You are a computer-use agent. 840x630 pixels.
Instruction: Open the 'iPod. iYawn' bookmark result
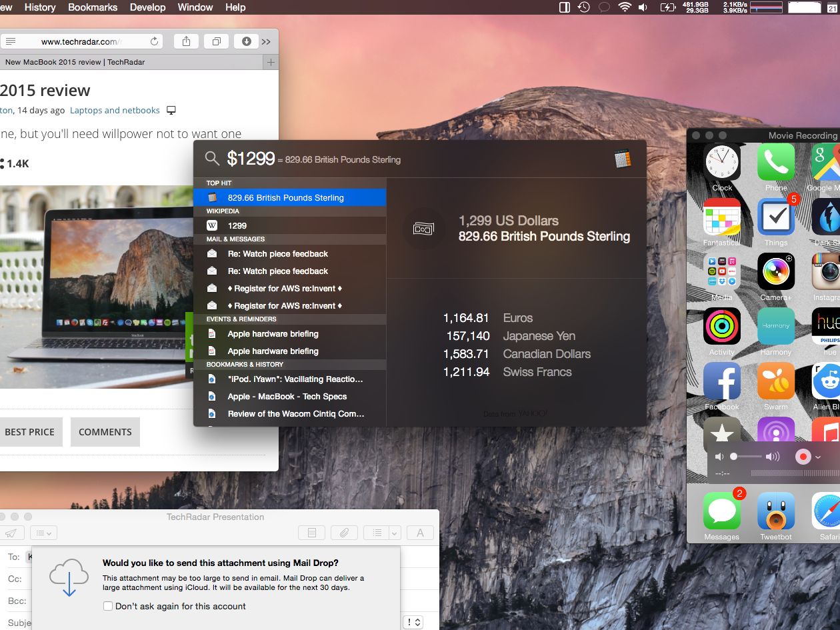click(289, 379)
